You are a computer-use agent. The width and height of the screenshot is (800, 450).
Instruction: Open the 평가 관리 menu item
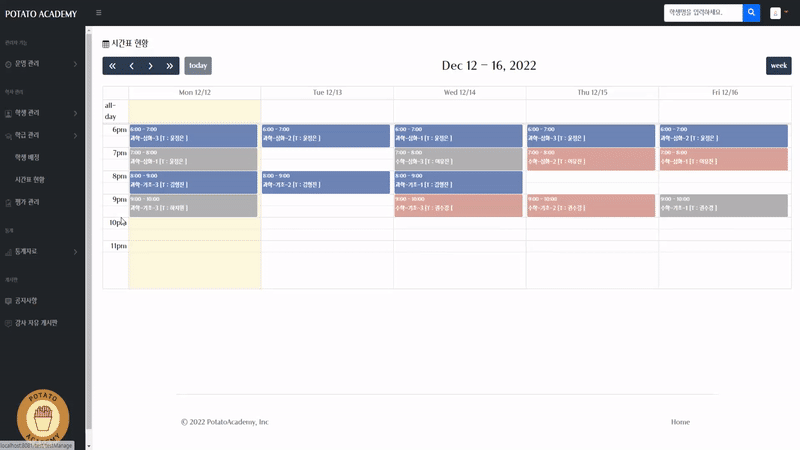coord(27,203)
